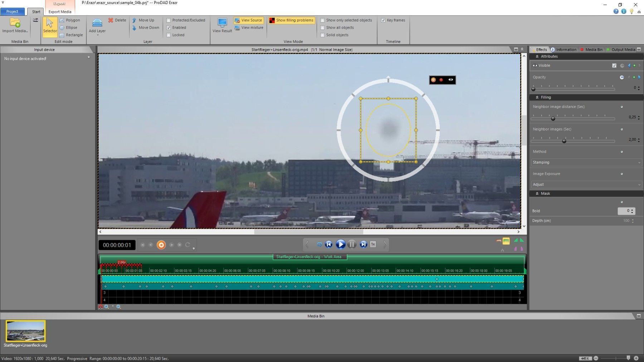Click the View mixture button
Image resolution: width=644 pixels, height=362 pixels.
pos(249,28)
